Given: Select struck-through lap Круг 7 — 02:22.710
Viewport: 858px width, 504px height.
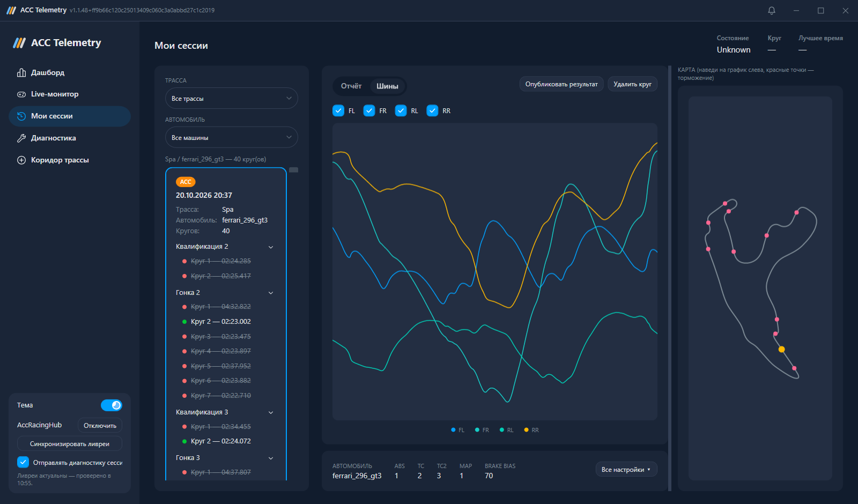Looking at the screenshot, I should [x=220, y=396].
